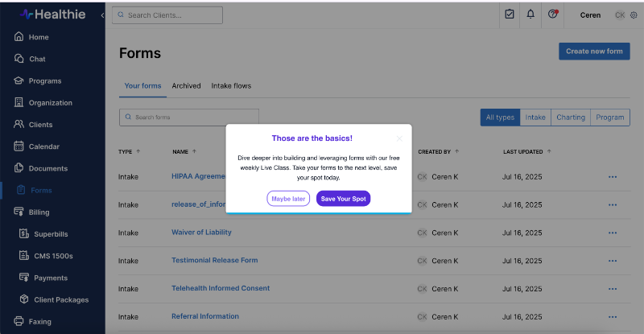Sort the table by the CREATED BY column
This screenshot has height=334, width=644.
tap(438, 151)
